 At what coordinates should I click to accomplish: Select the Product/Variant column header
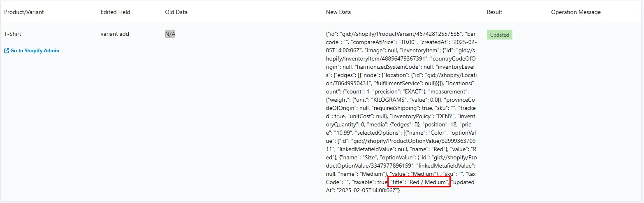(x=24, y=12)
